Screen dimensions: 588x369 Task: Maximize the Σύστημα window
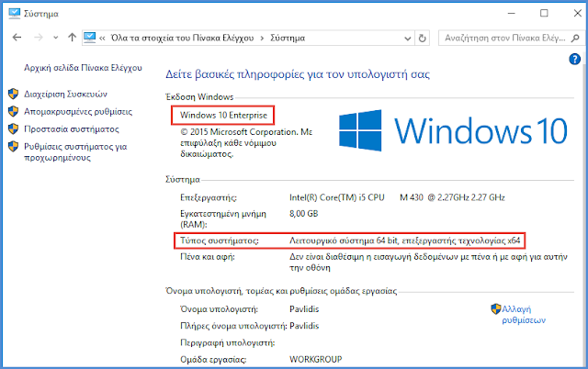pos(544,14)
